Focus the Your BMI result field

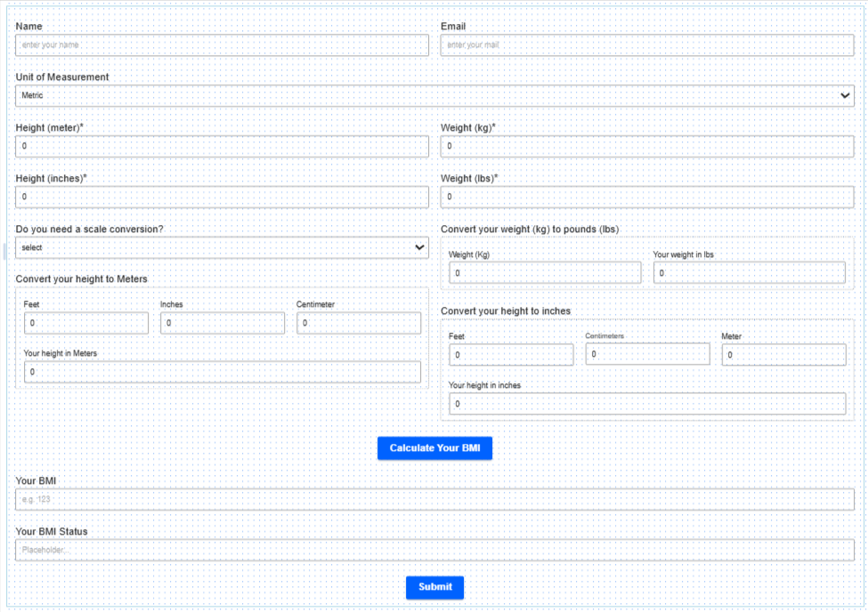[x=434, y=500]
